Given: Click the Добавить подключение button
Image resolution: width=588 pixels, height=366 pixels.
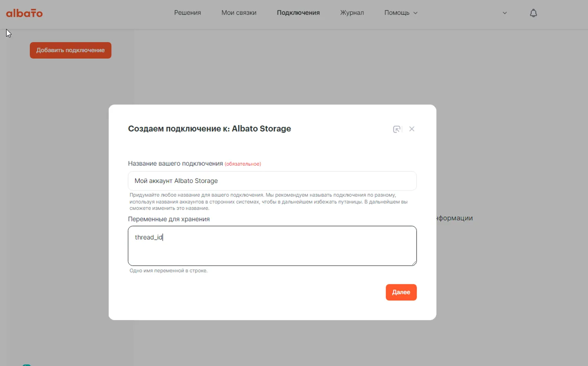Looking at the screenshot, I should (x=70, y=51).
